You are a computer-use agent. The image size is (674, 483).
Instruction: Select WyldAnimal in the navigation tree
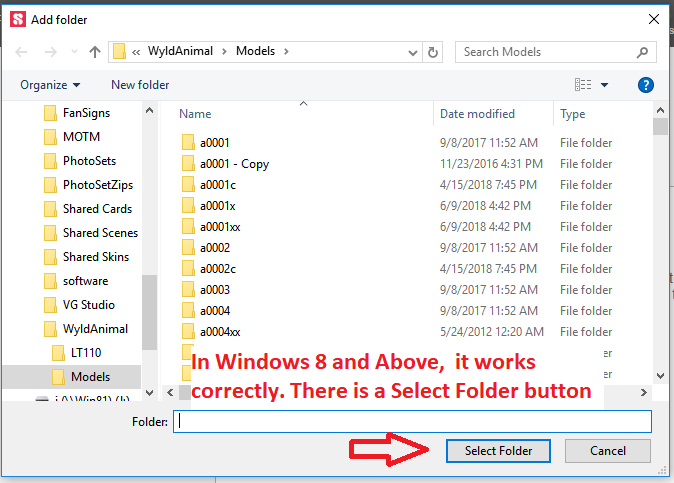tap(96, 329)
